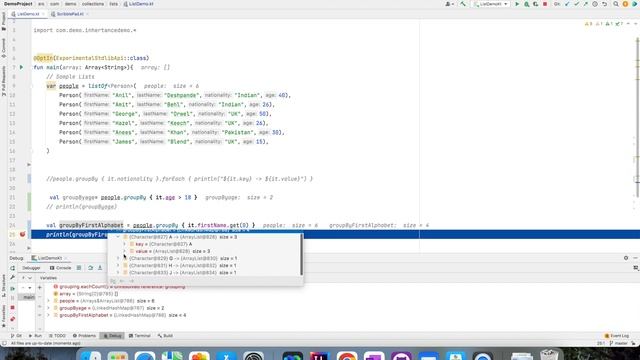The height and width of the screenshot is (360, 640).
Task: Click the Git commit checkmark icon
Action: point(576,4)
